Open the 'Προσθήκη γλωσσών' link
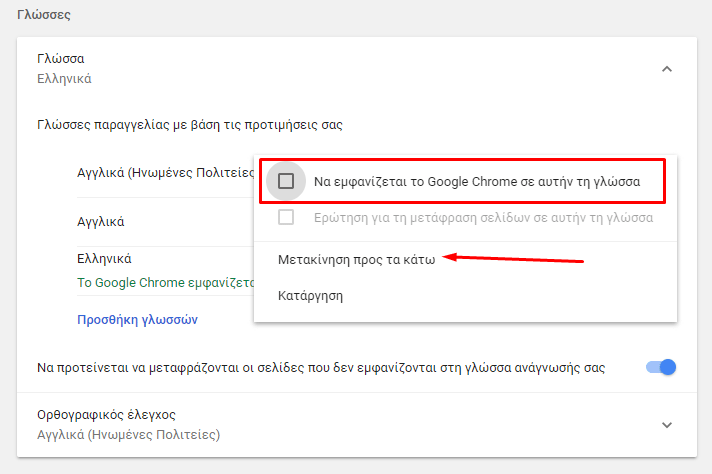This screenshot has height=474, width=712. [x=137, y=320]
